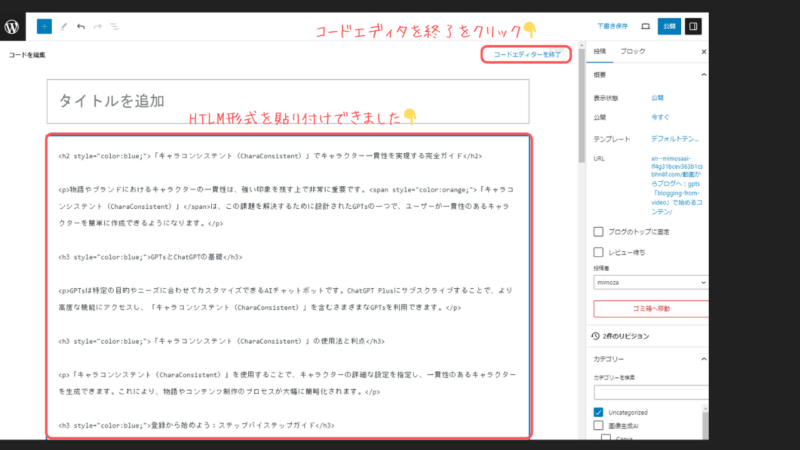The width and height of the screenshot is (800, 450).
Task: Check the レビュー待ち checkbox
Action: [x=598, y=252]
